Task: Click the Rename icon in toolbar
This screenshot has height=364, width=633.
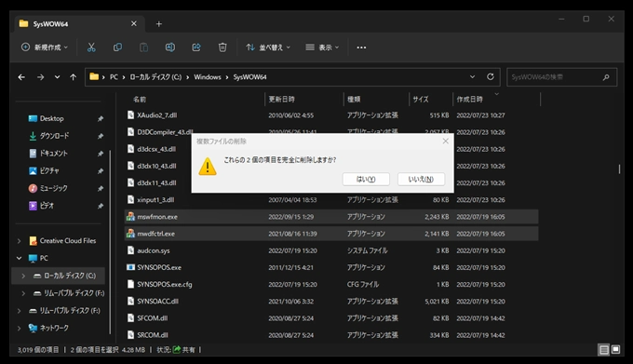Action: [170, 47]
